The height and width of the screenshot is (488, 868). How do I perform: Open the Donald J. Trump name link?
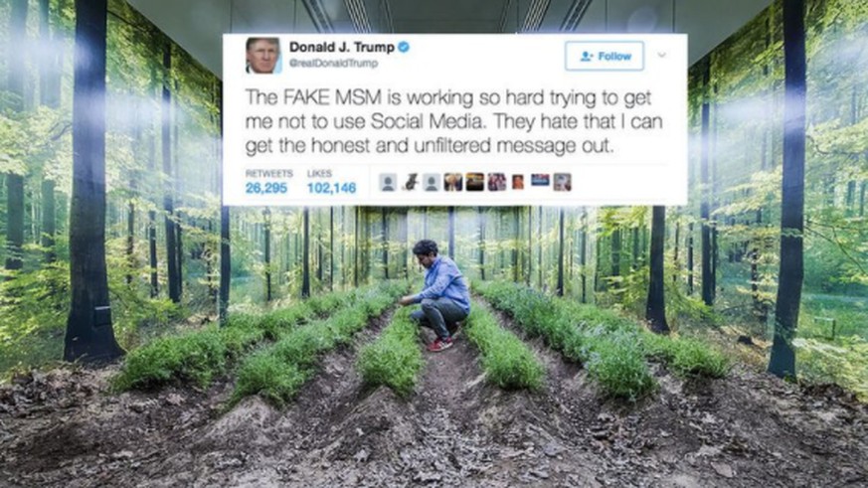click(342, 48)
